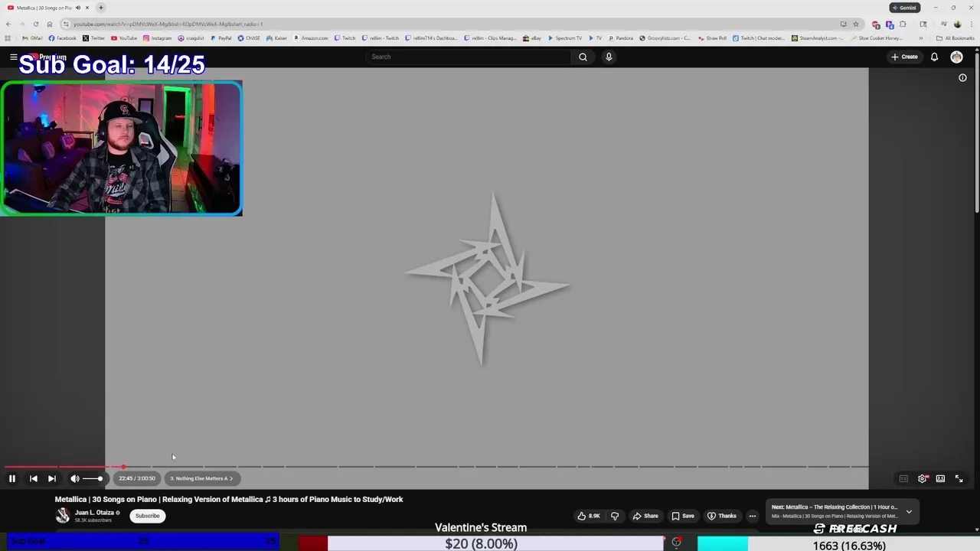Show hidden bookmarks overflow chevron

pos(920,37)
